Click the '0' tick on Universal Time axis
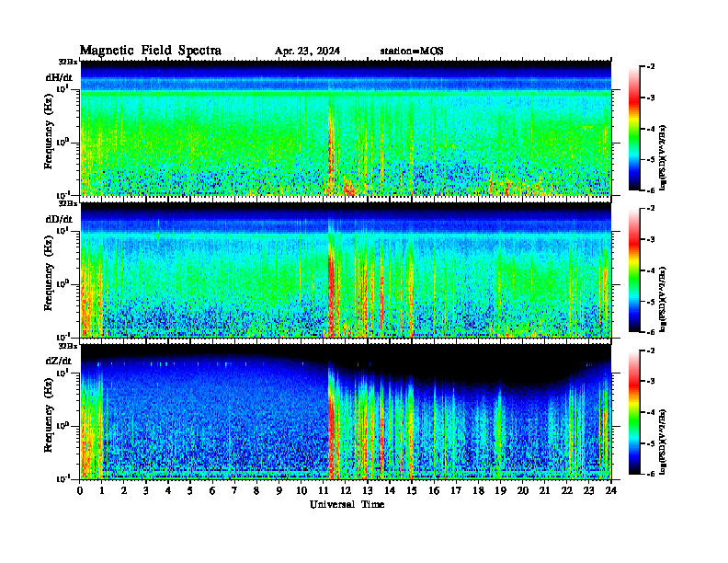Screen dimensions: 728x563 click(80, 490)
